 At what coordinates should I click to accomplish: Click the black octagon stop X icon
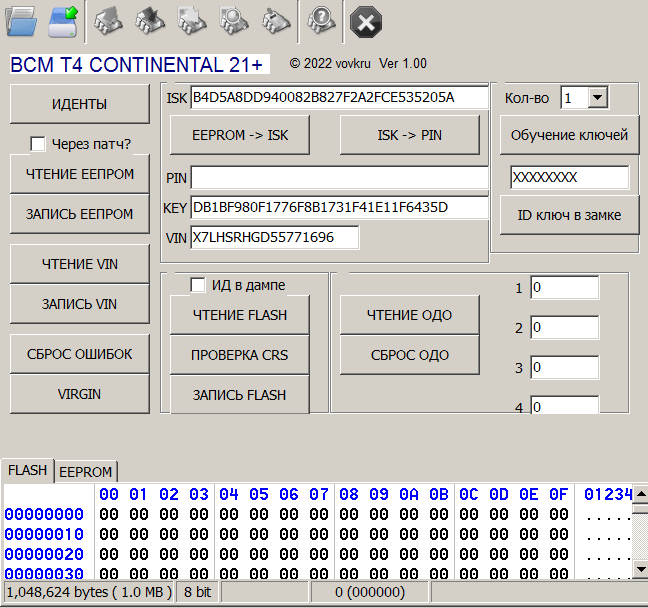click(x=366, y=22)
